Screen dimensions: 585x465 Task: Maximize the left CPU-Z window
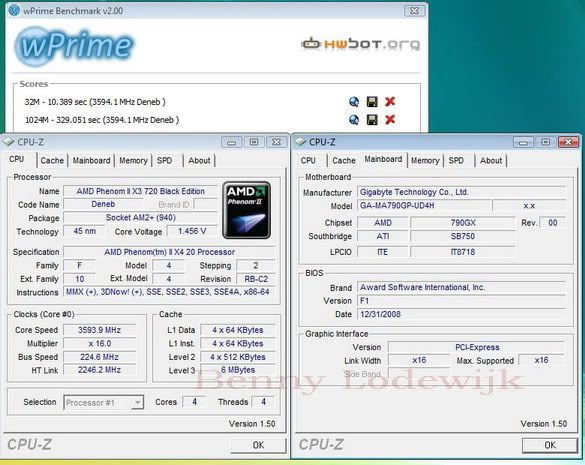click(254, 142)
